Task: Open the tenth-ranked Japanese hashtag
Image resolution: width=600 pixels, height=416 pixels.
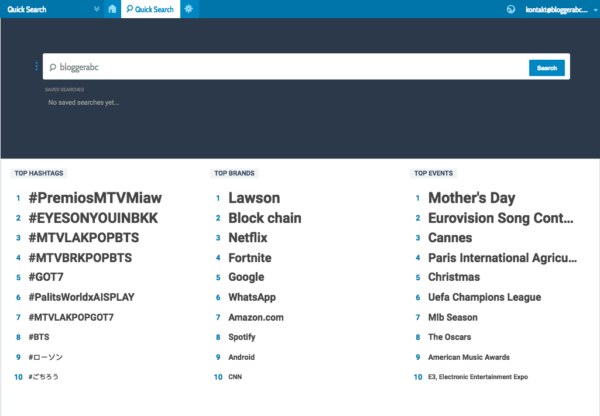Action: click(x=44, y=377)
